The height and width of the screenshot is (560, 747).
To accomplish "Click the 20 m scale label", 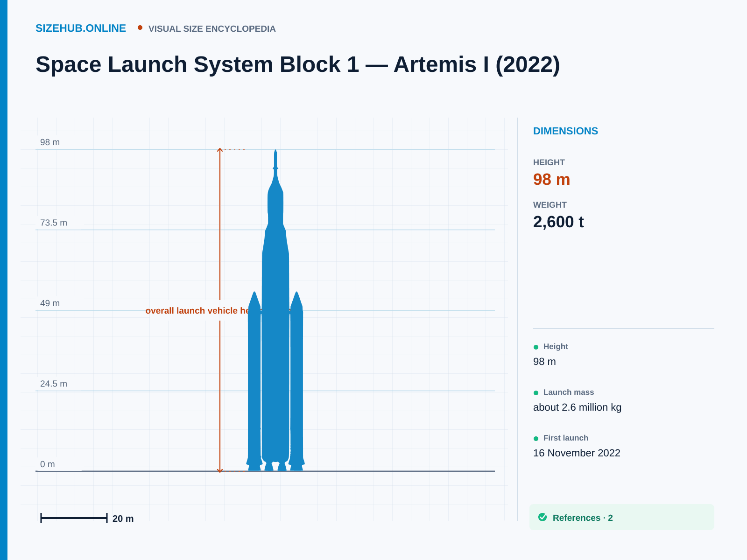I will (x=123, y=518).
